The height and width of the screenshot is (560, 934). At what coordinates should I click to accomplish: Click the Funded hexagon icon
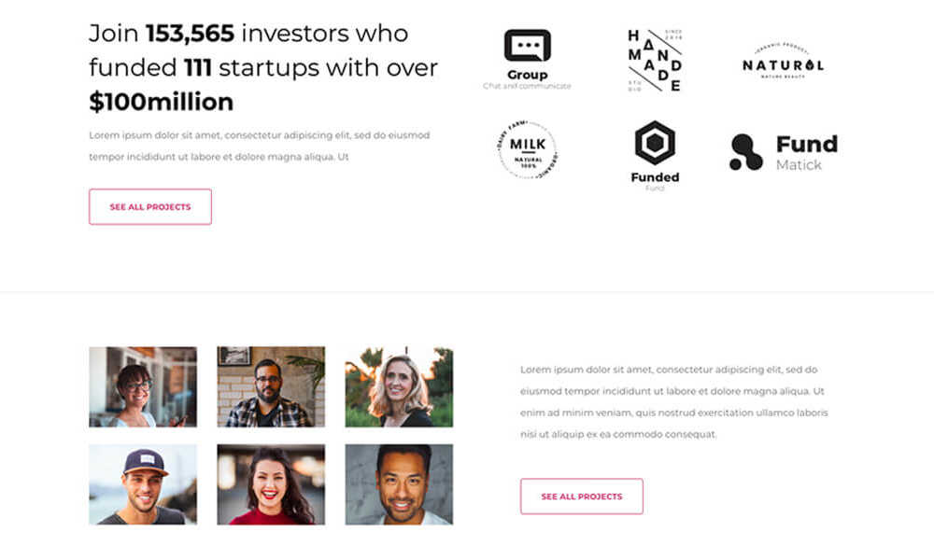[x=655, y=143]
